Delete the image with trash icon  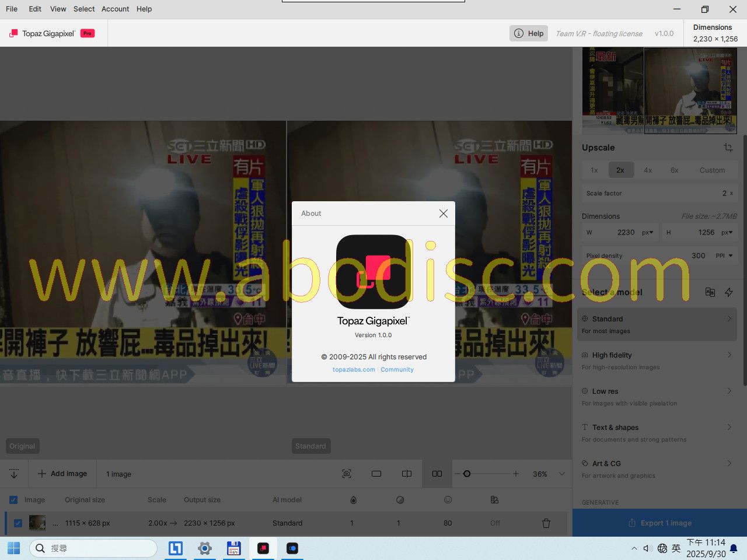(546, 523)
